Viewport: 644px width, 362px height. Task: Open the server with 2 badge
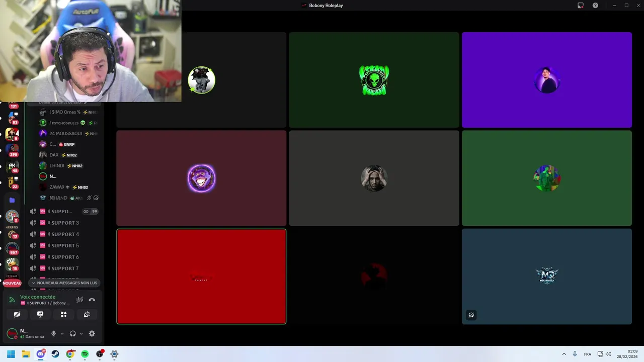[12, 216]
